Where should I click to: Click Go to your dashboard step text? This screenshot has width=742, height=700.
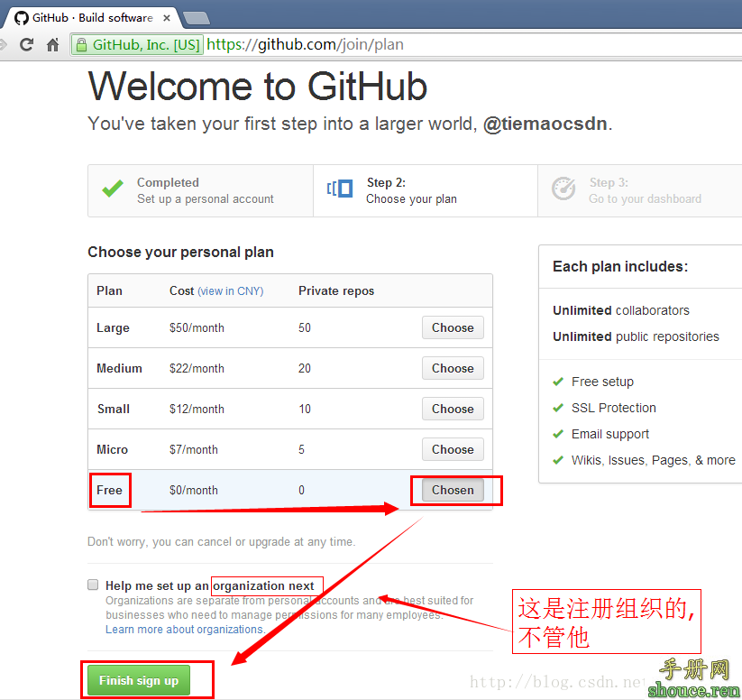pos(645,199)
